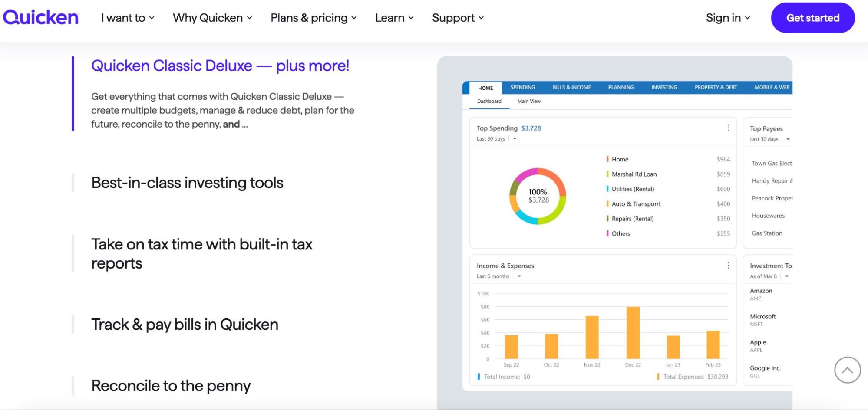Select Quicken Classic Deluxe — plus more! heading

tap(220, 66)
